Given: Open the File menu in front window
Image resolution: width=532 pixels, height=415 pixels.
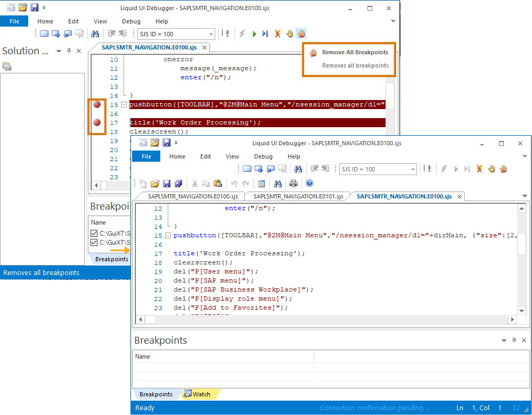Looking at the screenshot, I should tap(146, 156).
